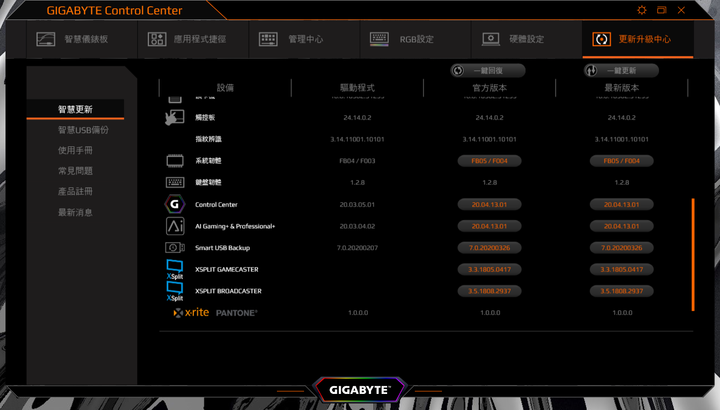This screenshot has width=720, height=410.
Task: Install official XSplit Broadcaster 3.5.1808.2937
Action: point(489,291)
